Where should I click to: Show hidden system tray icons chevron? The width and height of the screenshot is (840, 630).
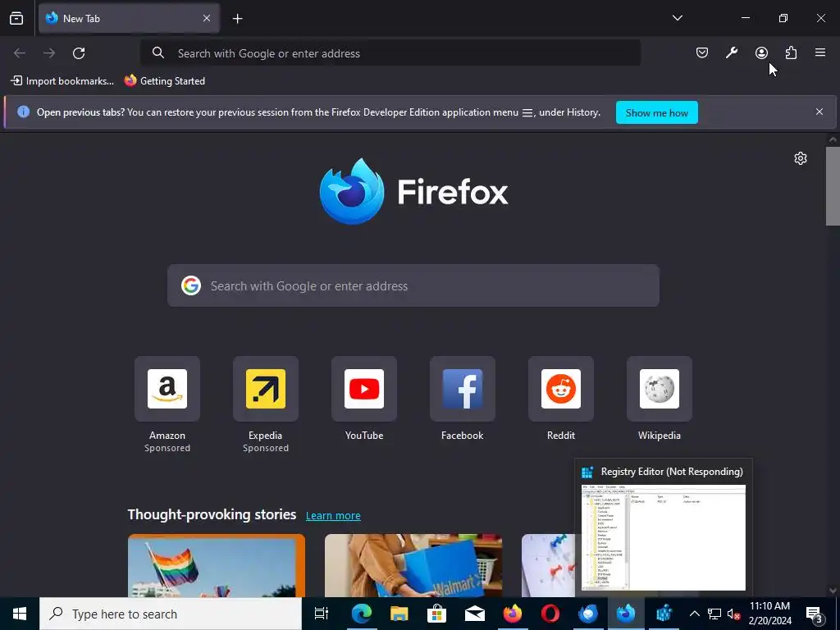coord(694,614)
